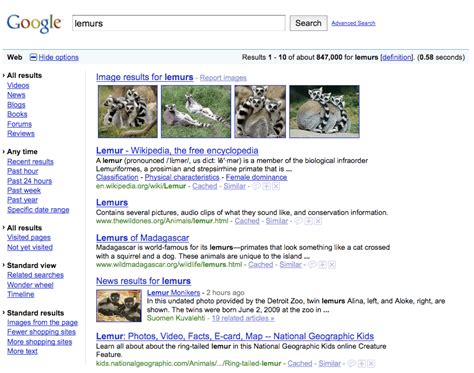Select Images from the page option
The height and width of the screenshot is (373, 474).
42,323
